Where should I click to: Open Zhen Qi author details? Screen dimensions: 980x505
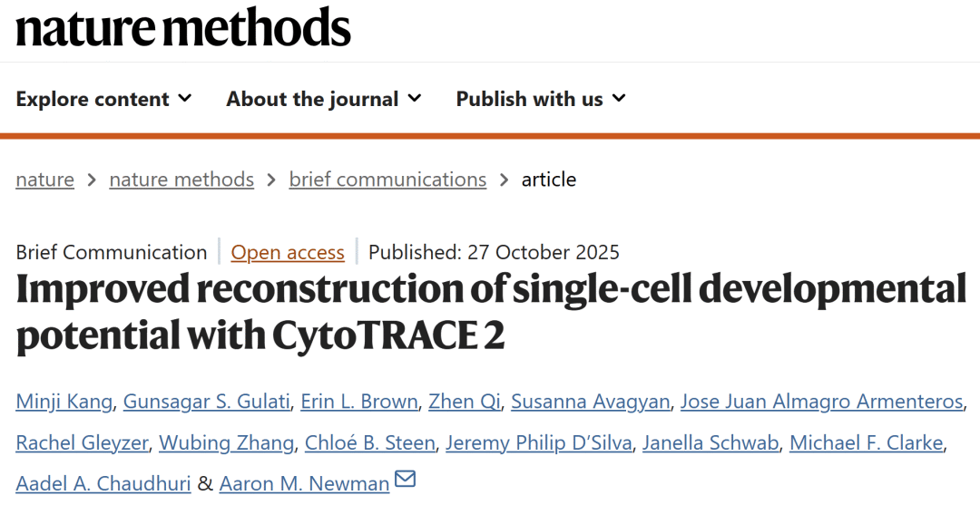(x=465, y=401)
